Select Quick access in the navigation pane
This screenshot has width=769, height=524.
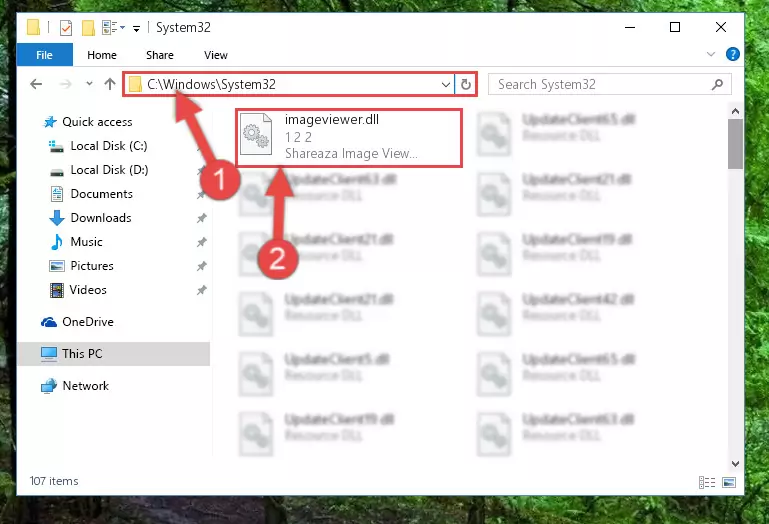pos(97,122)
